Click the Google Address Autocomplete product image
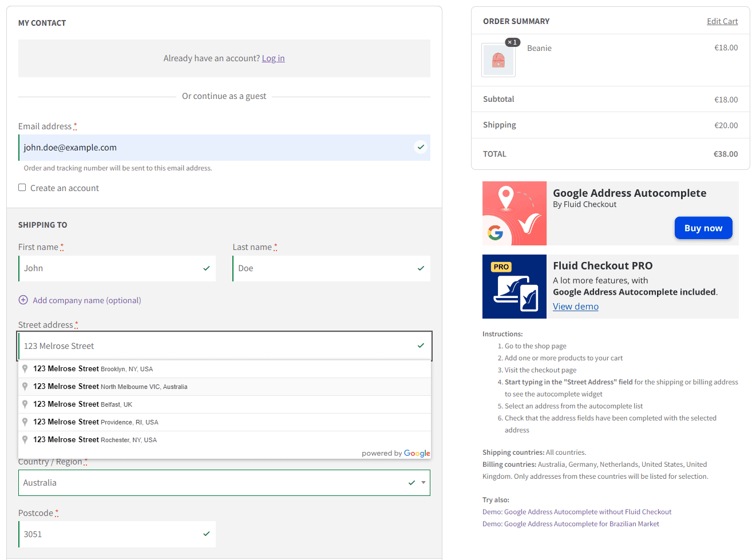This screenshot has width=756, height=560. (x=514, y=213)
